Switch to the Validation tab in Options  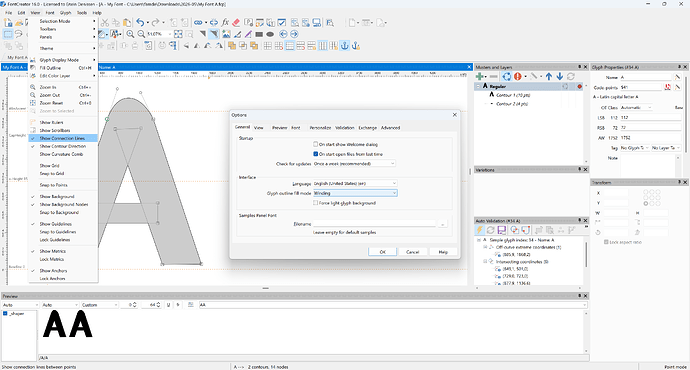[345, 128]
